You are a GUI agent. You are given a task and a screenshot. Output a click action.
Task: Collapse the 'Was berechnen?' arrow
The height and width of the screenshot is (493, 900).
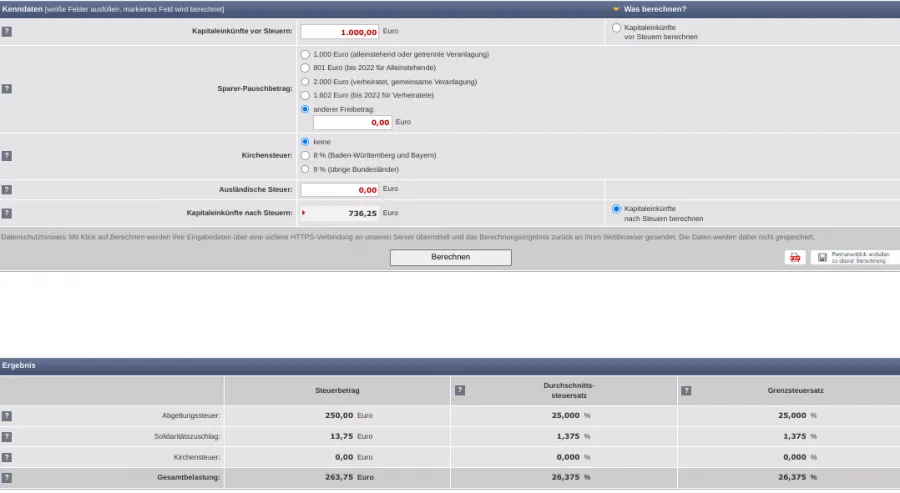[x=616, y=9]
